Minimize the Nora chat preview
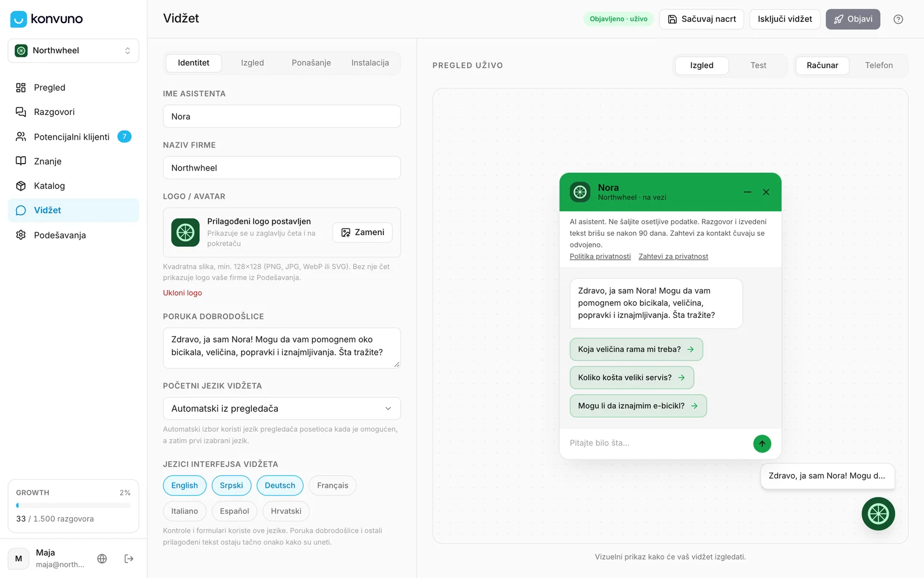Image resolution: width=924 pixels, height=578 pixels. (747, 192)
